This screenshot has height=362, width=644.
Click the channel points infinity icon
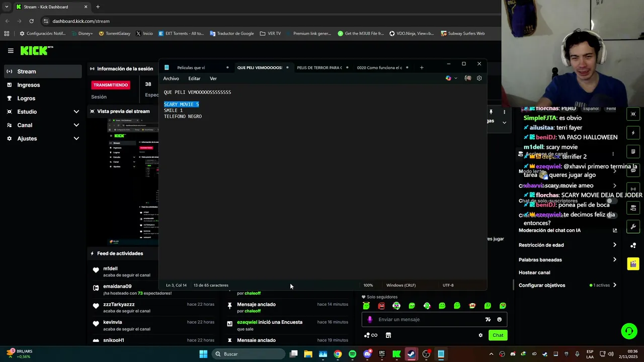coord(371,335)
